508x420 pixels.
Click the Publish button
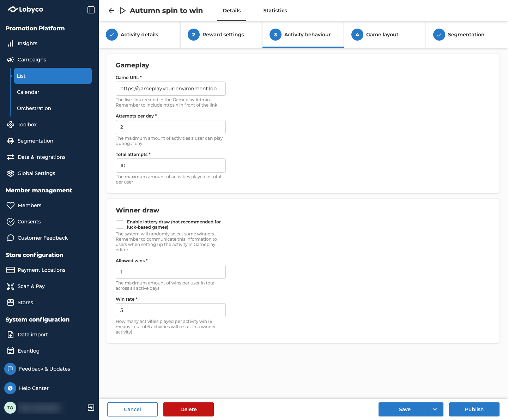pyautogui.click(x=474, y=409)
